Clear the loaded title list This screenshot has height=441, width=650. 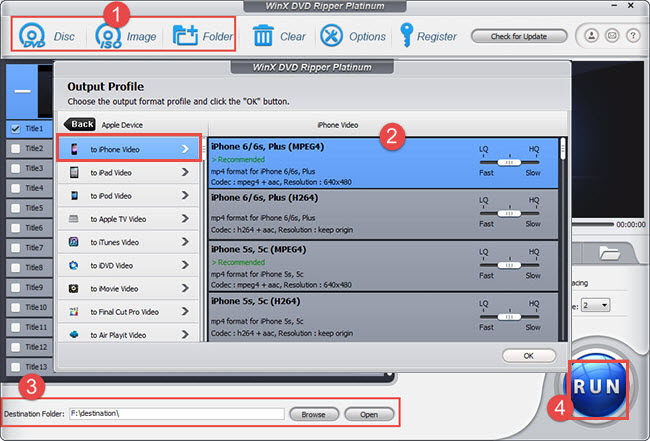tap(279, 36)
